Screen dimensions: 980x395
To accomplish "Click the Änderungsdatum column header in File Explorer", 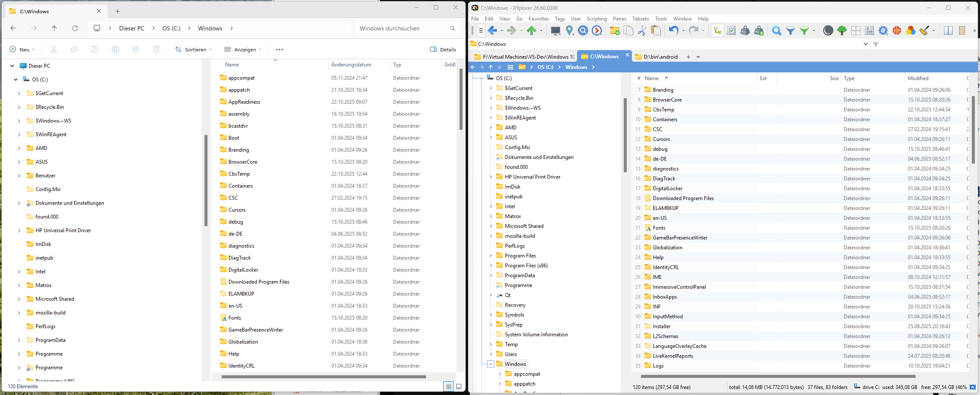I will tap(358, 65).
